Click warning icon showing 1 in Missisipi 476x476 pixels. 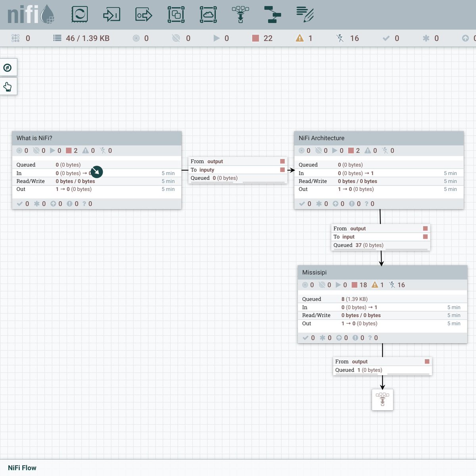[x=375, y=285]
